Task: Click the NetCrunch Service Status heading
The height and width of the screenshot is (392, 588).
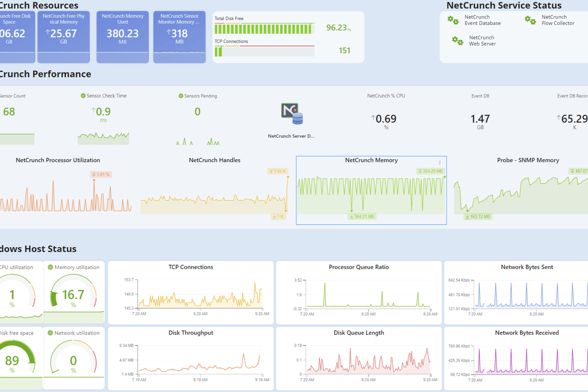Action: [504, 6]
